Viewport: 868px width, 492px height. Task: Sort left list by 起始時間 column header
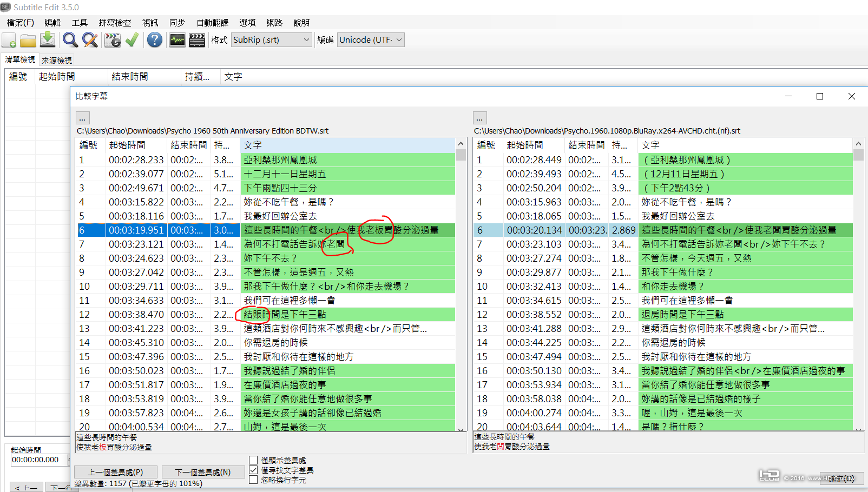coord(136,145)
